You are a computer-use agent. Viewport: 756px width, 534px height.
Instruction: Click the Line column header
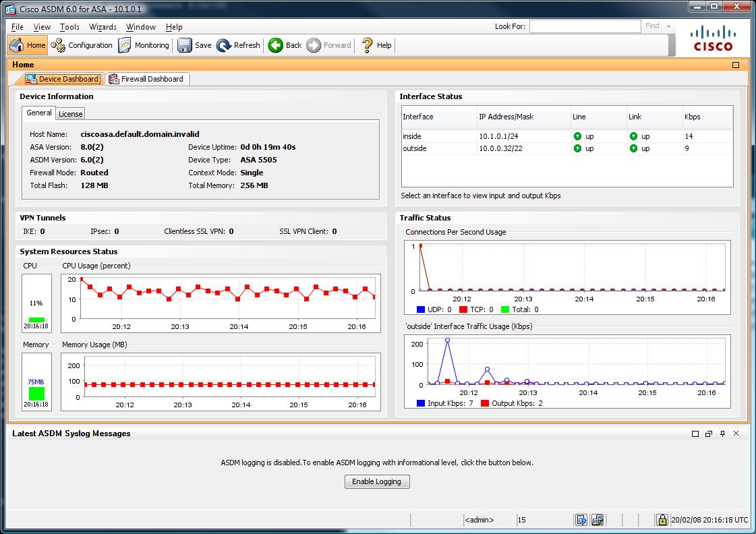pyautogui.click(x=599, y=117)
